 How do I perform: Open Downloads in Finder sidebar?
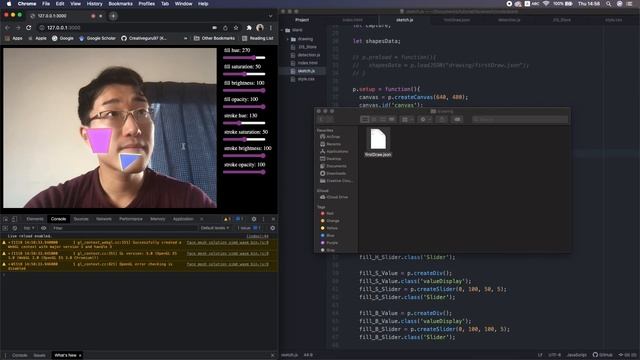point(333,173)
